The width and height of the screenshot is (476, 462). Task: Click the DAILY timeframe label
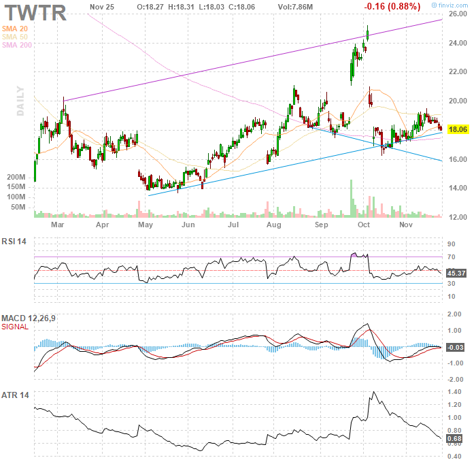tap(20, 101)
